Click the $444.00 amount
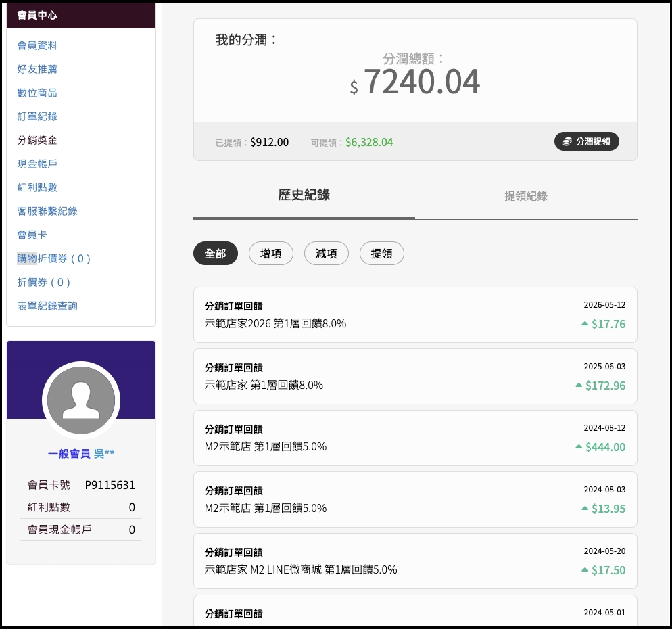The image size is (672, 629). click(x=605, y=447)
